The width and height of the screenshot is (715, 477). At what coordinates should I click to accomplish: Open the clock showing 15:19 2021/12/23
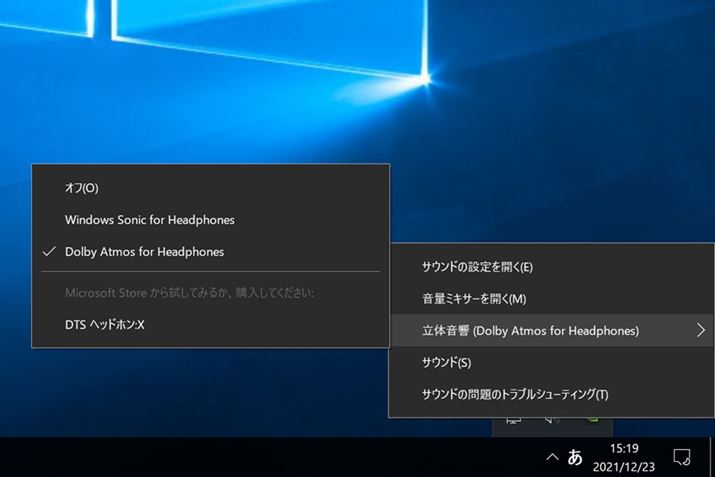coord(624,457)
